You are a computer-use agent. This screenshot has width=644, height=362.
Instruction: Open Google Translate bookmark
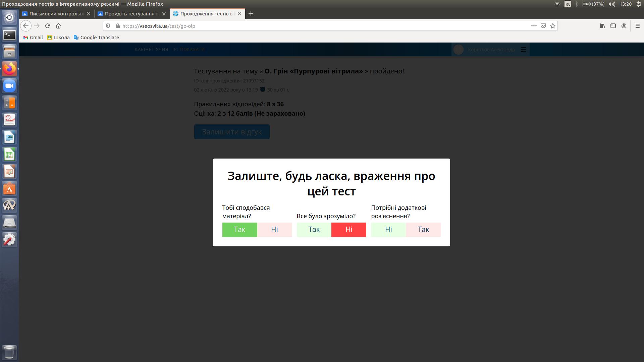pos(96,38)
